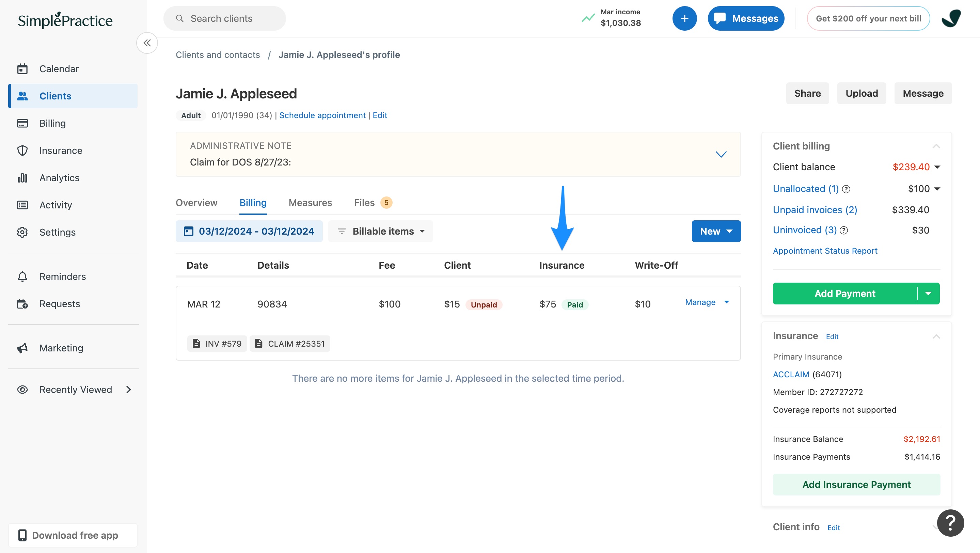The image size is (980, 553).
Task: Open Settings gear icon in sidebar
Action: (22, 232)
